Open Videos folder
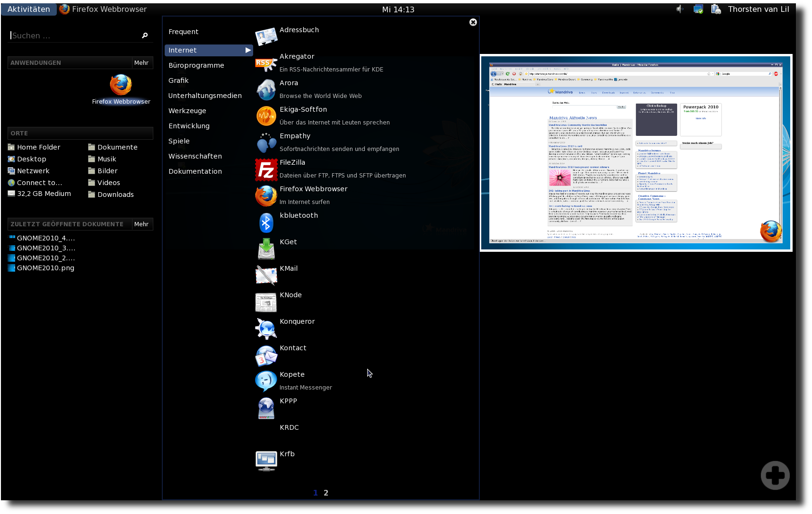Image resolution: width=812 pixels, height=514 pixels. (x=104, y=183)
